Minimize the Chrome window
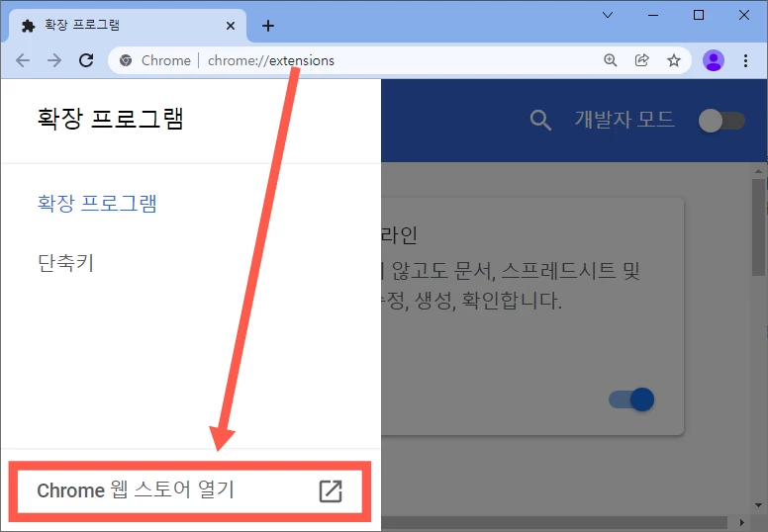The image size is (768, 532). tap(653, 15)
